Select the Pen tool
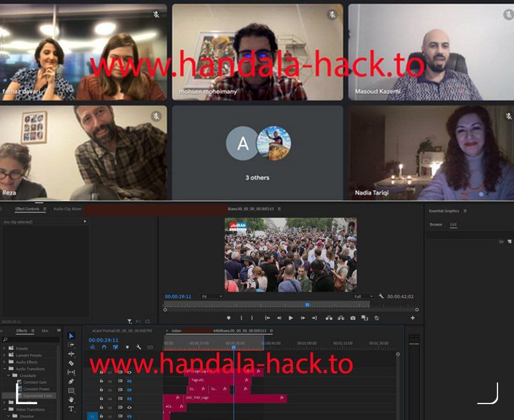 click(x=71, y=381)
